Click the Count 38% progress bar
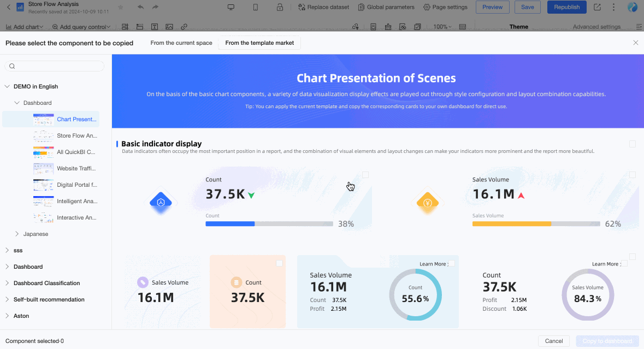Viewport: 644px width, 349px height. point(269,224)
